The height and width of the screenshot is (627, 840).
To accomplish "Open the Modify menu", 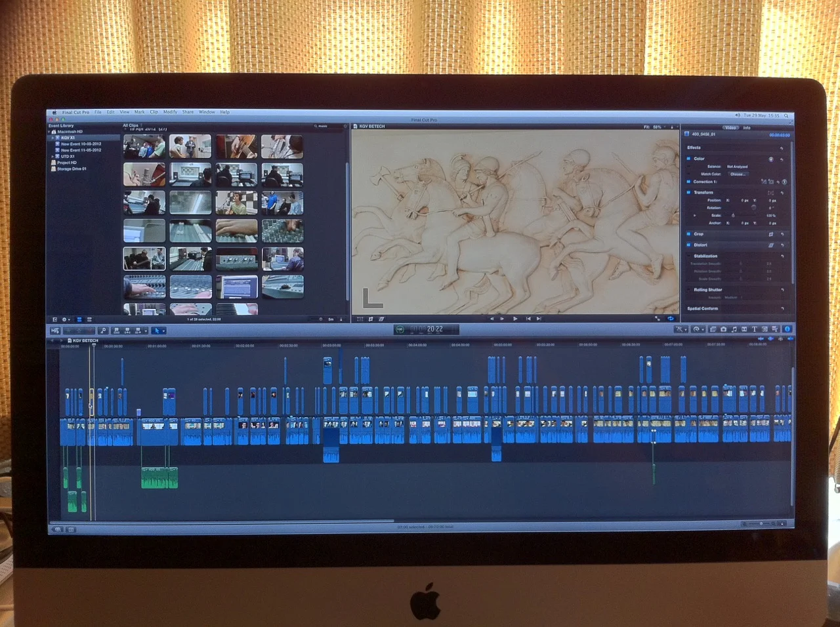I will (x=170, y=111).
